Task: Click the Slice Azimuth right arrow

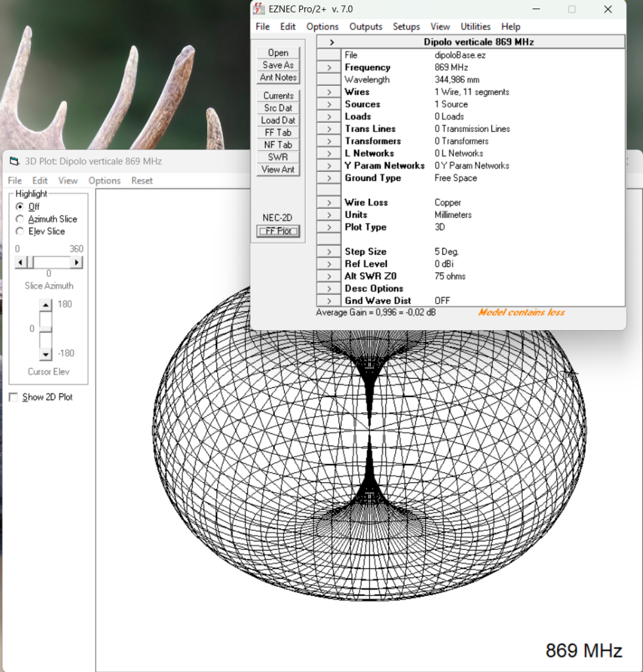Action: click(76, 262)
